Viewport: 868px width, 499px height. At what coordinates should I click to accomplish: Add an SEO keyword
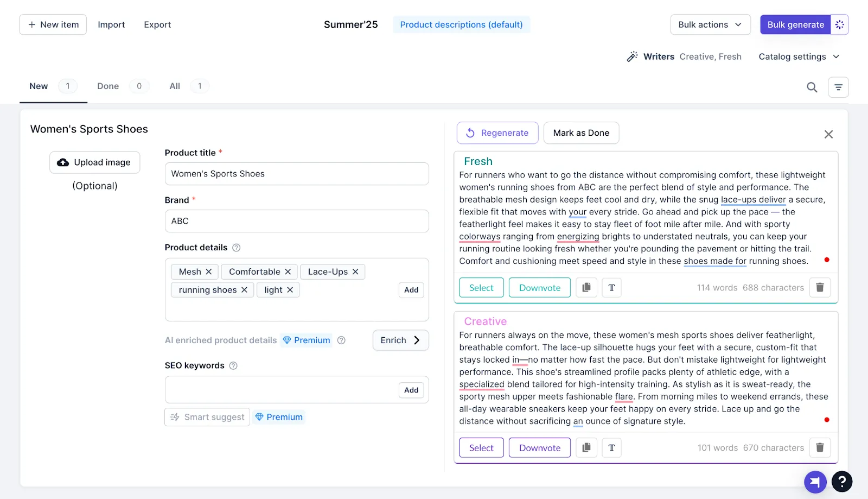(x=411, y=390)
